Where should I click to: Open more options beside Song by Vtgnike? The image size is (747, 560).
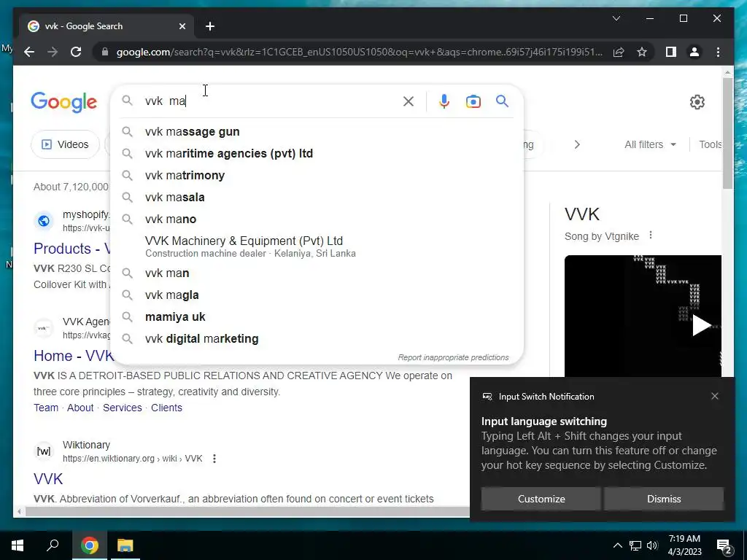pos(650,236)
